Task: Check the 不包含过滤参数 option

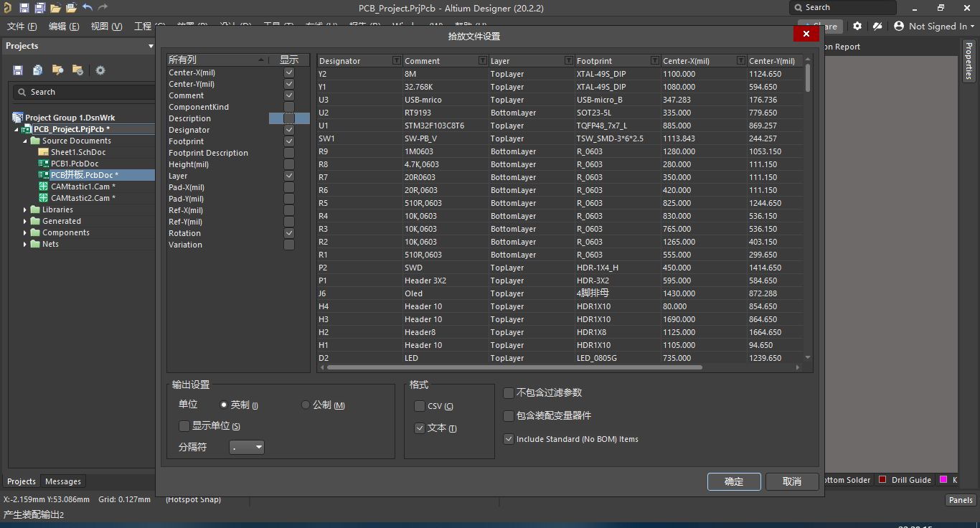Action: point(509,393)
